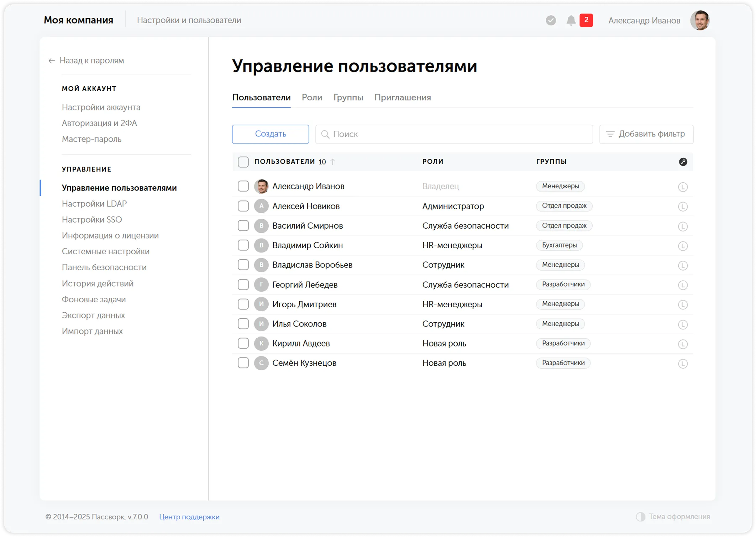Screen dimensions: 756x537
Task: Click clock icon in Георгий Лебедев row
Action: (682, 285)
